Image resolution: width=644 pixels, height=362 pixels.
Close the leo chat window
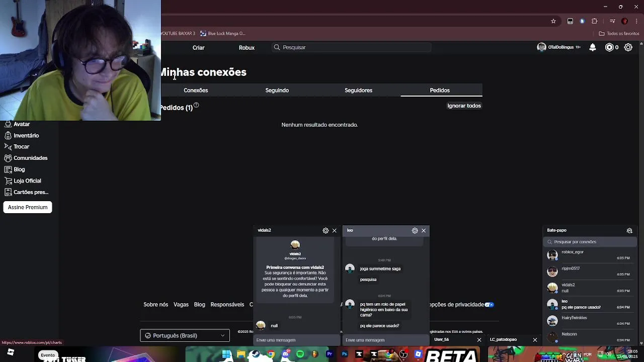coord(424,231)
